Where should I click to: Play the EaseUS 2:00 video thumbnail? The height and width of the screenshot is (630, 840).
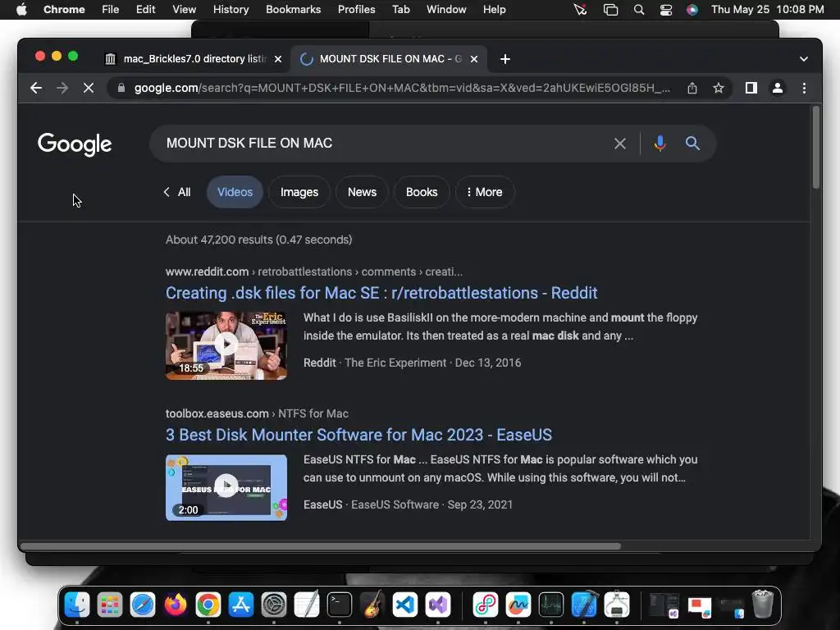coord(226,487)
